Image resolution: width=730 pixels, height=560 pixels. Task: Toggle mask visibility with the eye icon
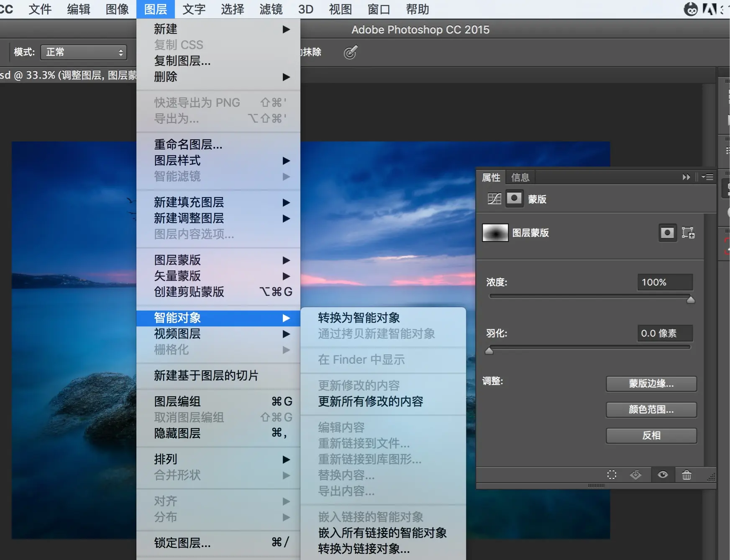coord(663,475)
